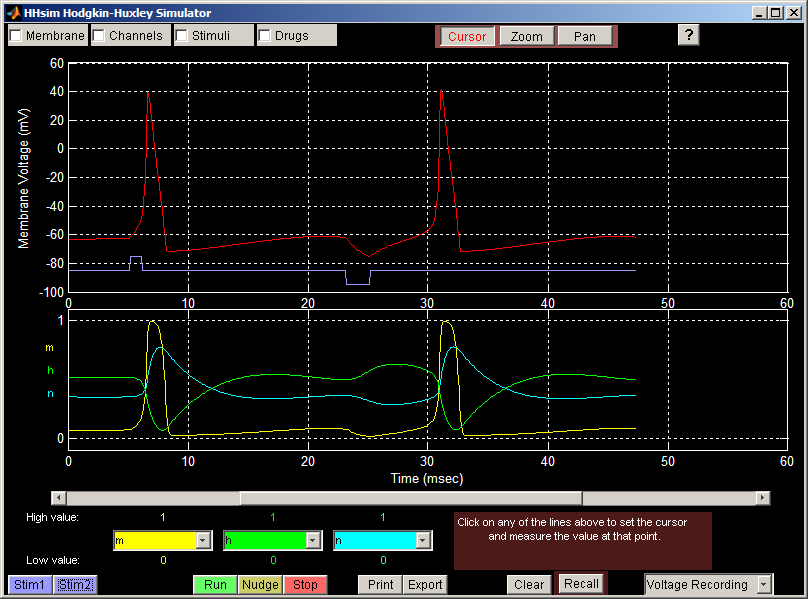
Task: Click the Recall button
Action: coord(581,584)
